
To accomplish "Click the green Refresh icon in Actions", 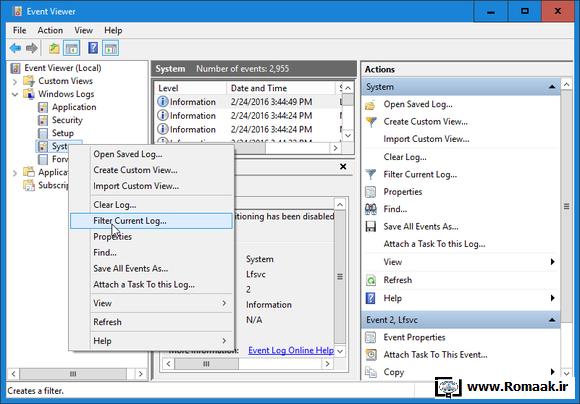I will (x=371, y=280).
